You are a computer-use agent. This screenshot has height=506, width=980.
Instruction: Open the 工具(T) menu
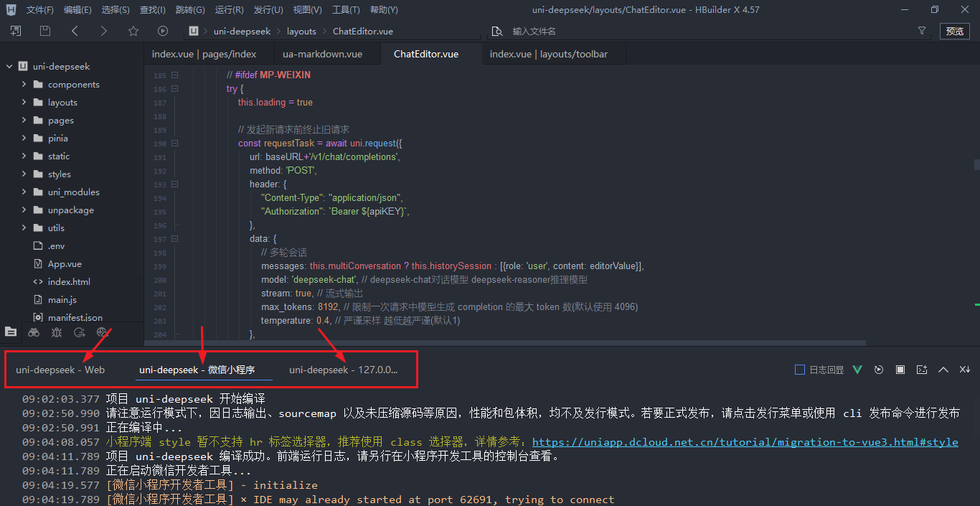346,10
